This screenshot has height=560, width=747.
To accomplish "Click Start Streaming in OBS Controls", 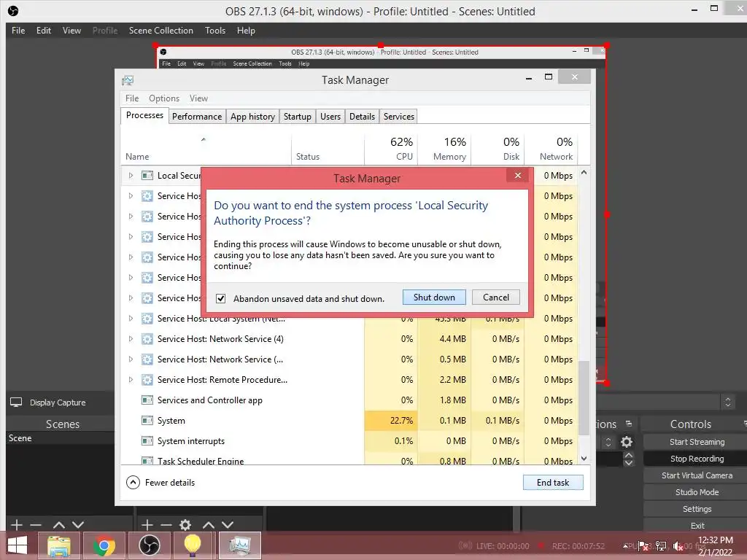I will [x=697, y=442].
